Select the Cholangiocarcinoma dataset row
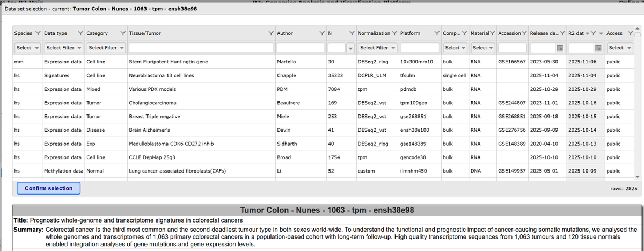The height and width of the screenshot is (251, 644). (x=324, y=103)
